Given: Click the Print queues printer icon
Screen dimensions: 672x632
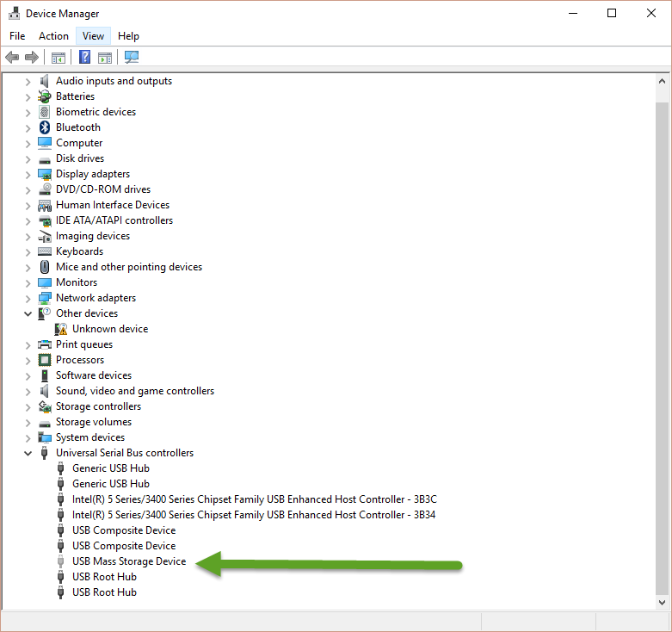Looking at the screenshot, I should pos(45,344).
